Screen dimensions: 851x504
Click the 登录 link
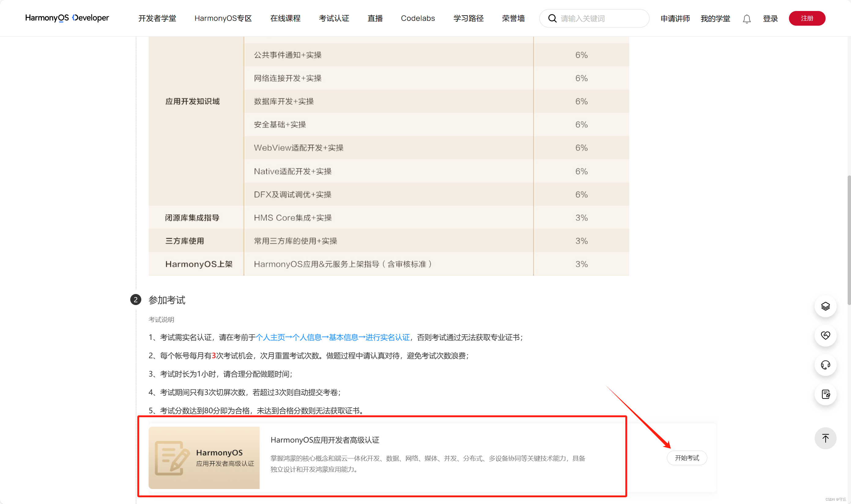pos(770,18)
